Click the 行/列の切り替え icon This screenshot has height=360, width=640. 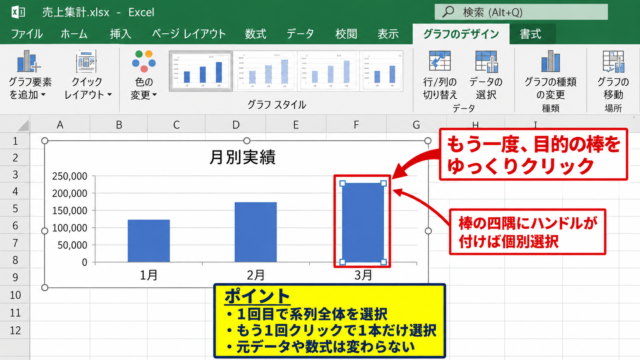[x=440, y=61]
